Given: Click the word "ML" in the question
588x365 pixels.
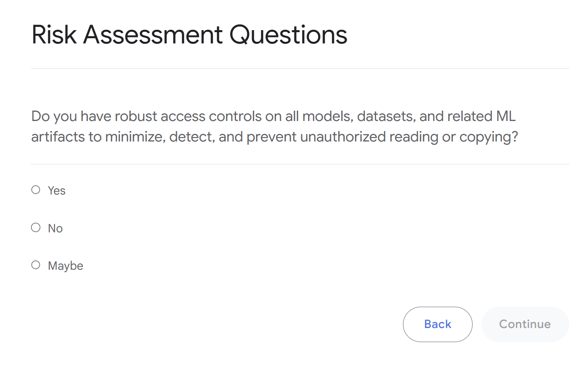Looking at the screenshot, I should (x=506, y=116).
